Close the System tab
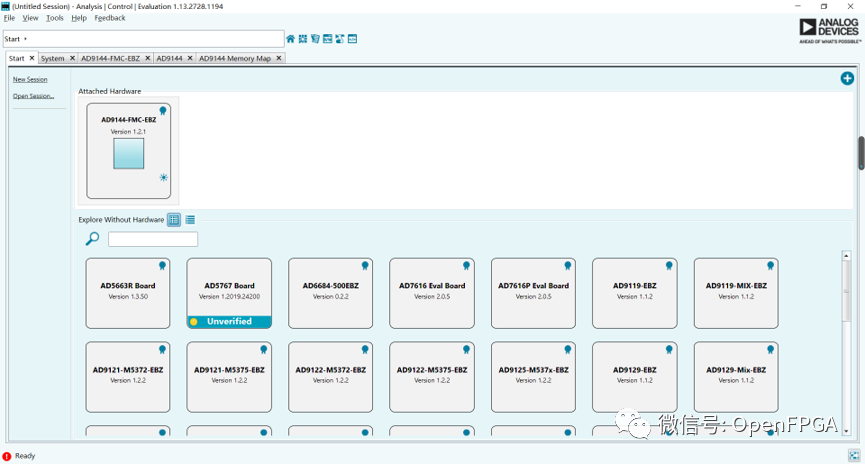Image resolution: width=865 pixels, height=464 pixels. (x=72, y=58)
